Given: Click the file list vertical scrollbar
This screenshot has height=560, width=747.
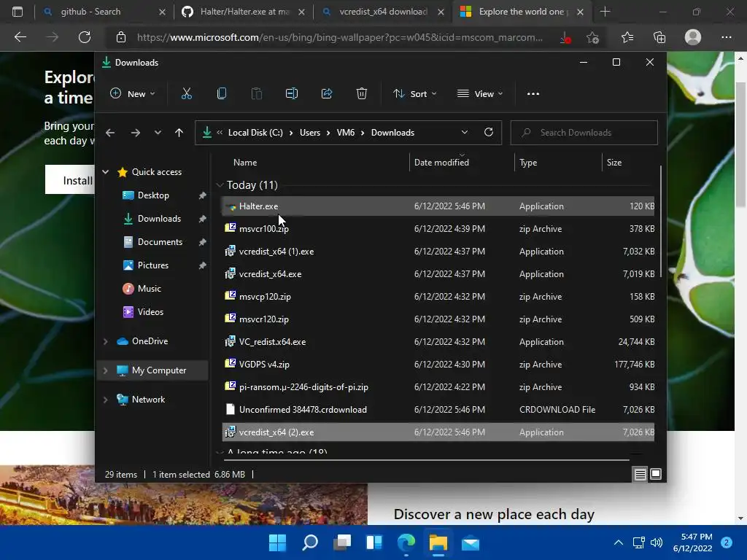Looking at the screenshot, I should 661,222.
